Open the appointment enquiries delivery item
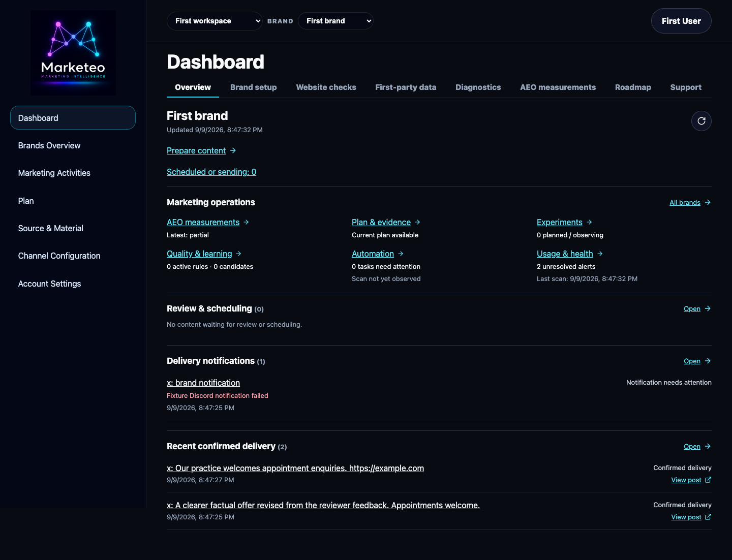Viewport: 732px width, 560px height. pos(295,468)
